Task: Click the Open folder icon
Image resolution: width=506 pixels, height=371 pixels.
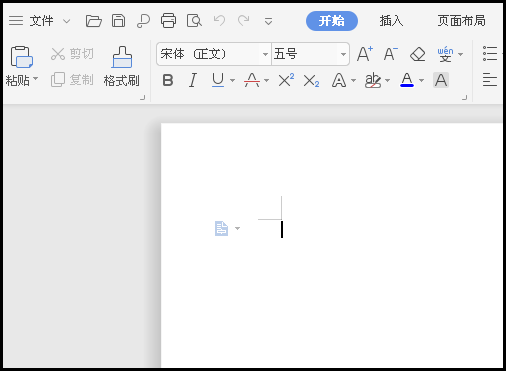Action: point(94,21)
